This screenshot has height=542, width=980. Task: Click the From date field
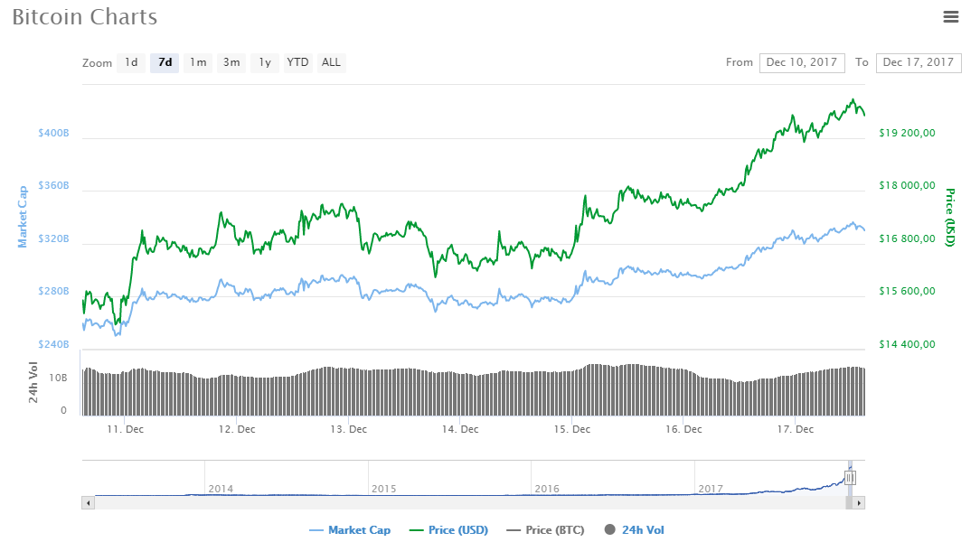pyautogui.click(x=802, y=62)
